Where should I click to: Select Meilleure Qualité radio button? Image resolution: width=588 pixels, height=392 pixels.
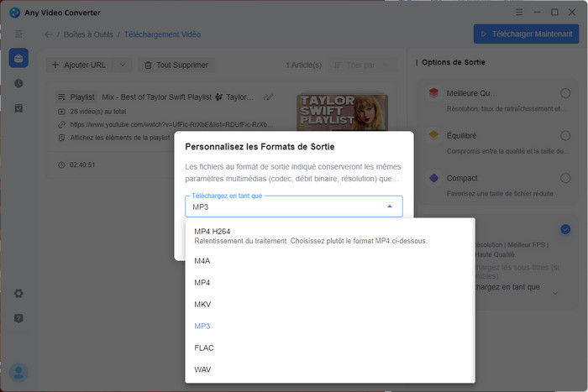[565, 93]
